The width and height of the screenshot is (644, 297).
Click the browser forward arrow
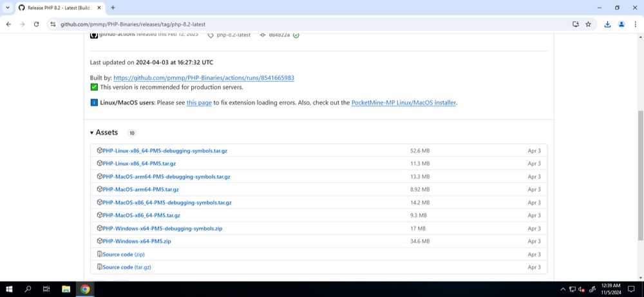(22, 24)
